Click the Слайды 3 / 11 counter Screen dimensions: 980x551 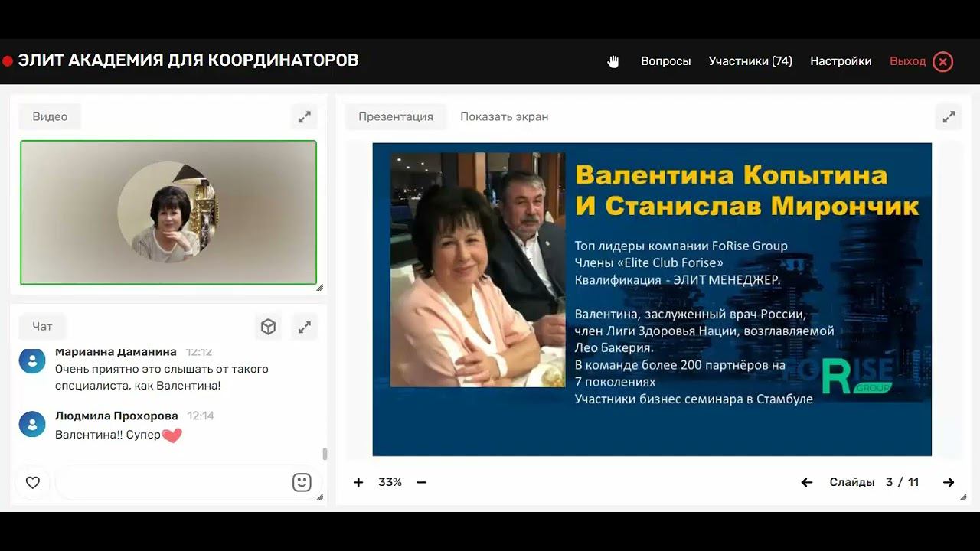(x=874, y=482)
